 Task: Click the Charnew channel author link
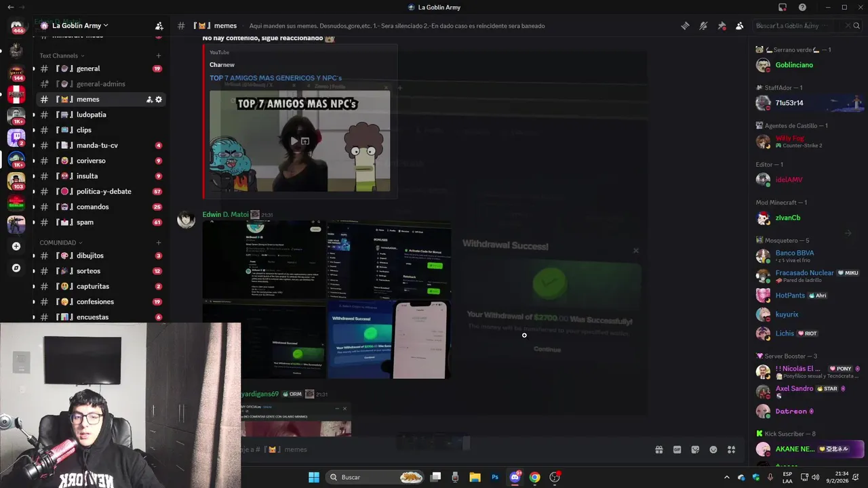pos(222,65)
